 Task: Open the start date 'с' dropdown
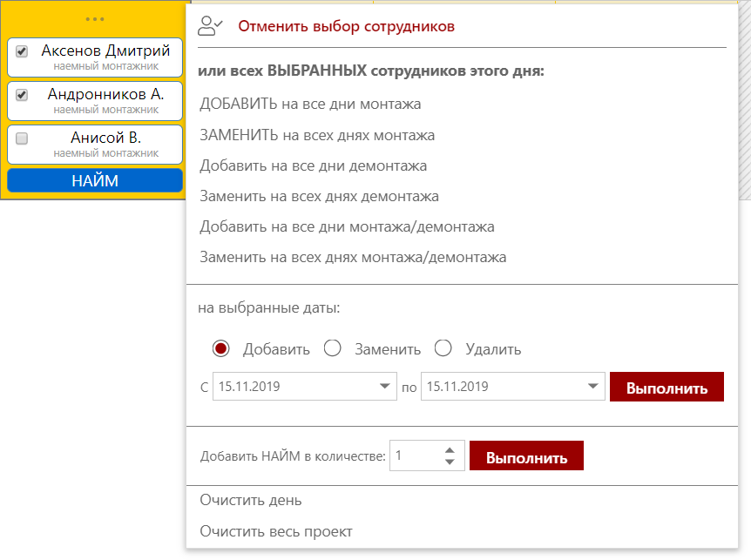pyautogui.click(x=384, y=387)
